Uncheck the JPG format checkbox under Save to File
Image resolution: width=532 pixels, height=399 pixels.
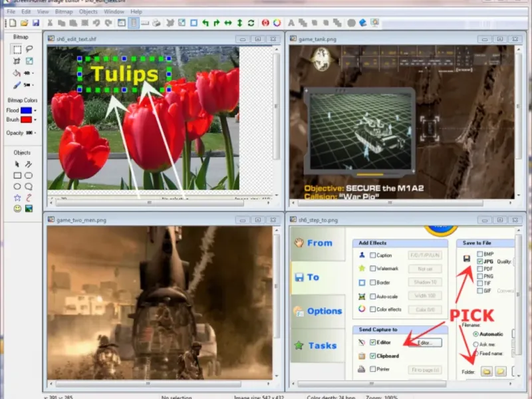[x=479, y=261]
